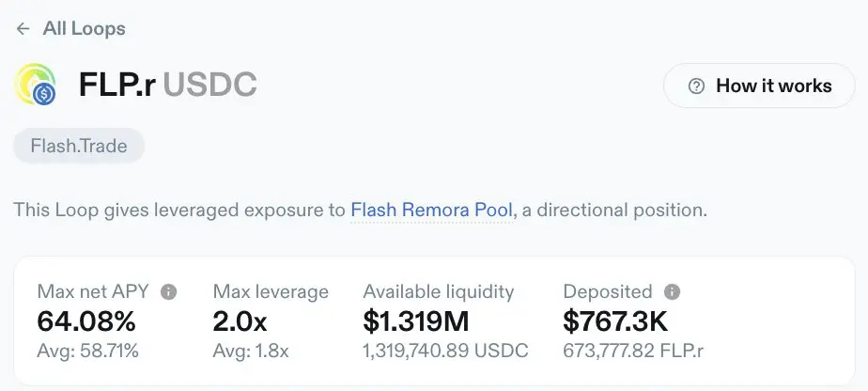Click the 673,777.82 FLP.r figure
This screenshot has height=391, width=868.
pyautogui.click(x=633, y=352)
